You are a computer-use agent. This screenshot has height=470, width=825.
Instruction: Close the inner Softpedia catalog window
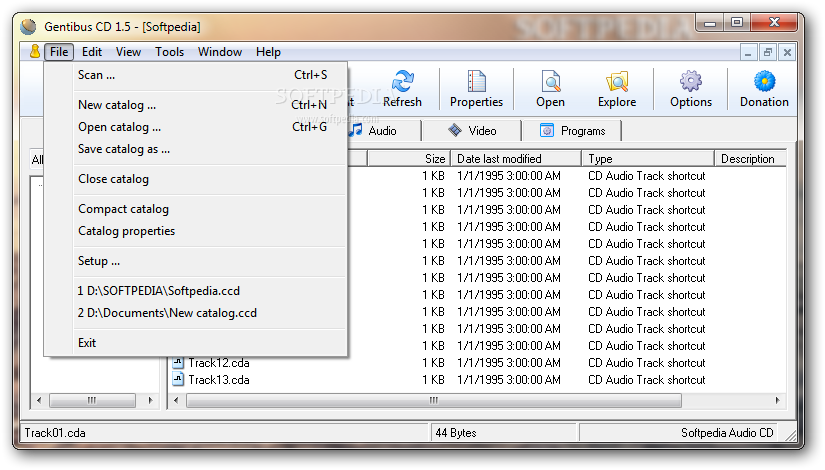click(787, 52)
